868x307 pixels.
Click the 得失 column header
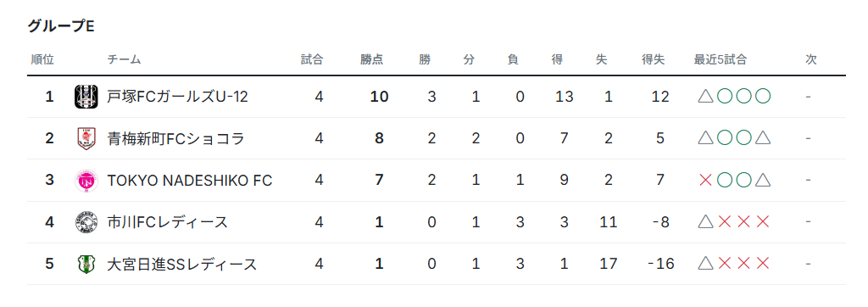[x=653, y=60]
